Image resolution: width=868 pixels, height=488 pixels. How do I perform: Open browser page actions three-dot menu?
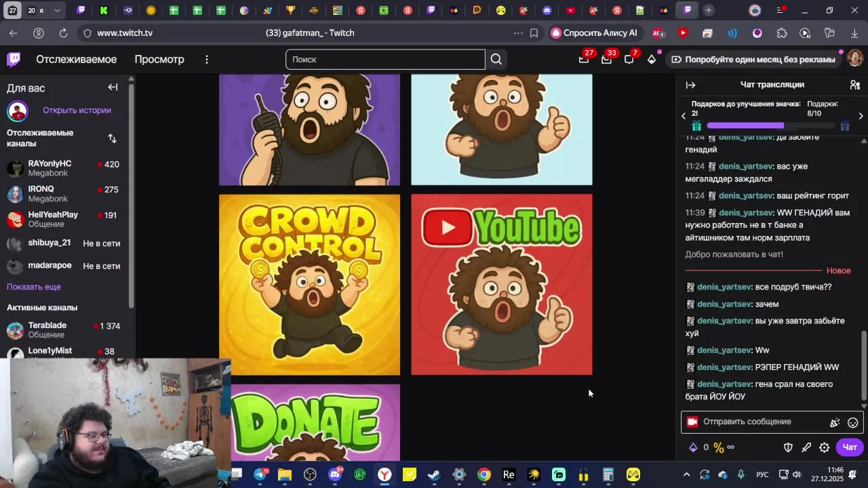click(x=518, y=33)
